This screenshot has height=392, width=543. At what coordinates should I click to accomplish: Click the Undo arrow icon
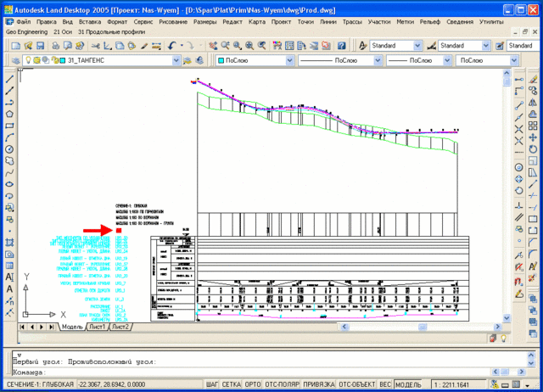click(x=172, y=46)
